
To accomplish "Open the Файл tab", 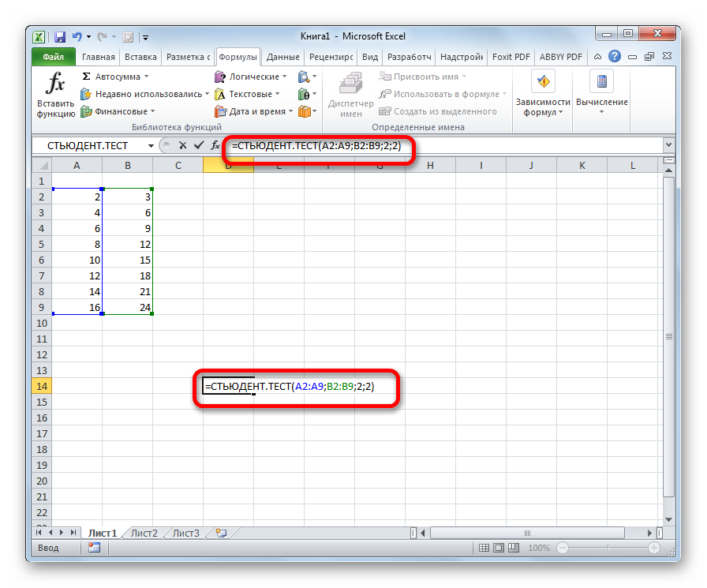I will (x=54, y=57).
